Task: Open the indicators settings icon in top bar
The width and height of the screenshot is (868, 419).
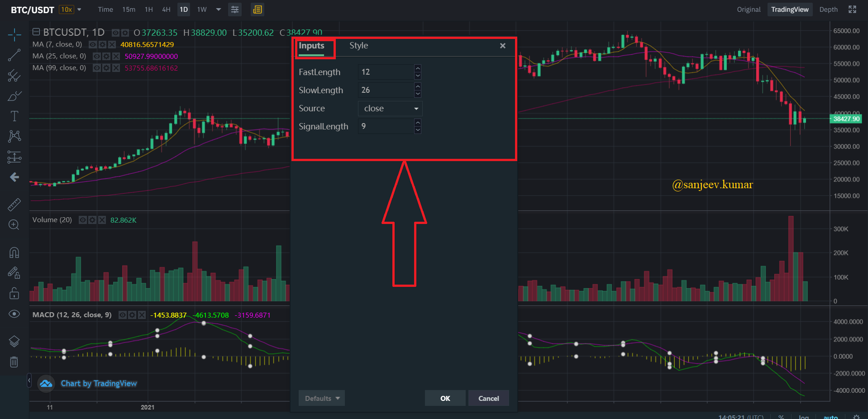Action: (x=235, y=10)
